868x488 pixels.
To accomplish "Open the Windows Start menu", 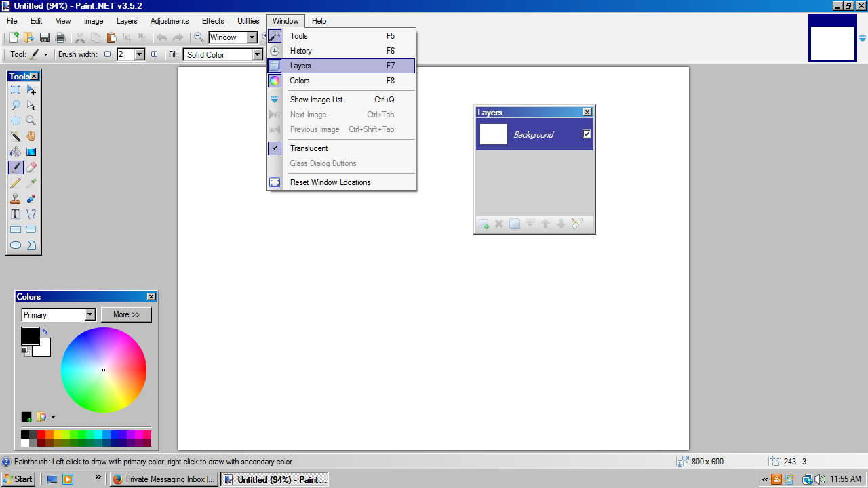I will (18, 479).
